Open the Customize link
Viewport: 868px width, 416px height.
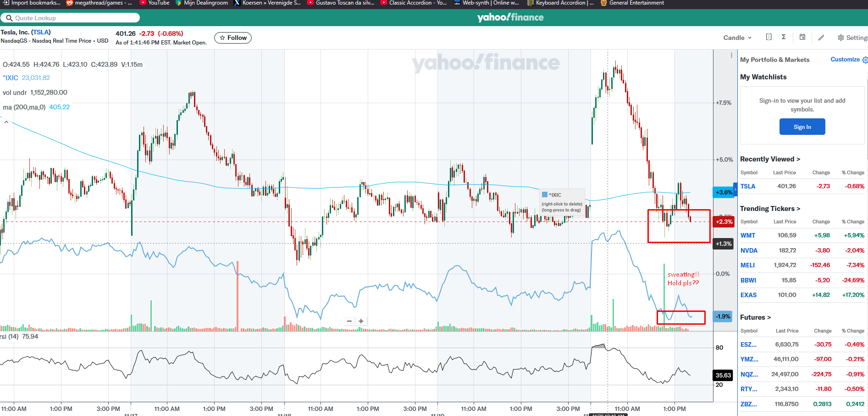[x=845, y=60]
